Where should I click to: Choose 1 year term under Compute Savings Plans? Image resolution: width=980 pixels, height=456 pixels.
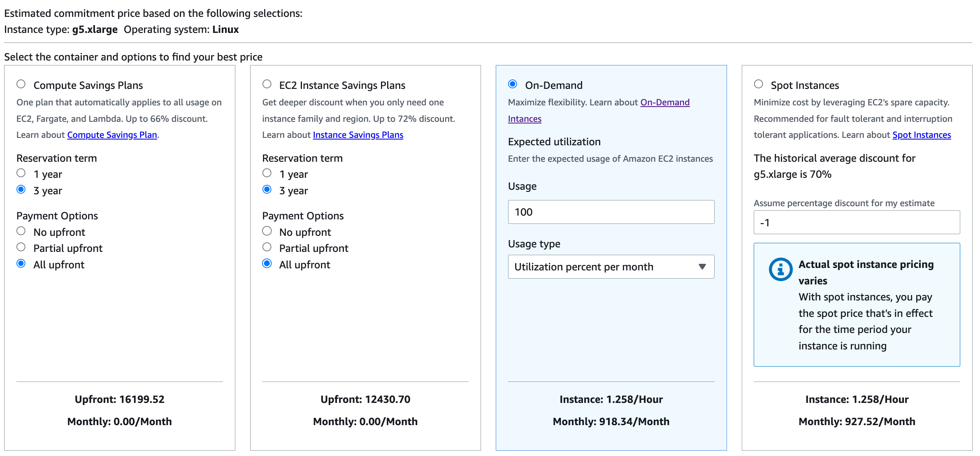[x=21, y=173]
